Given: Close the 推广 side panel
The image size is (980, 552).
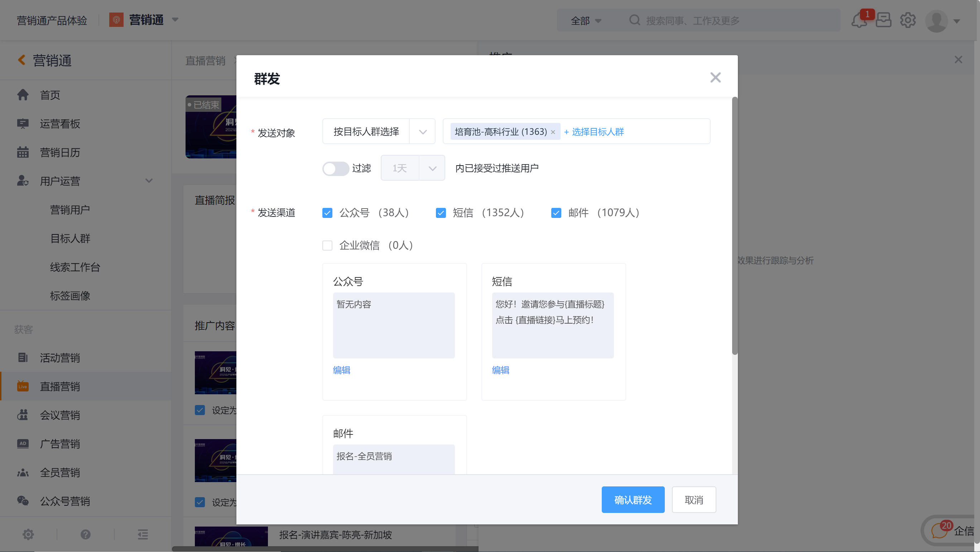Looking at the screenshot, I should 958,60.
